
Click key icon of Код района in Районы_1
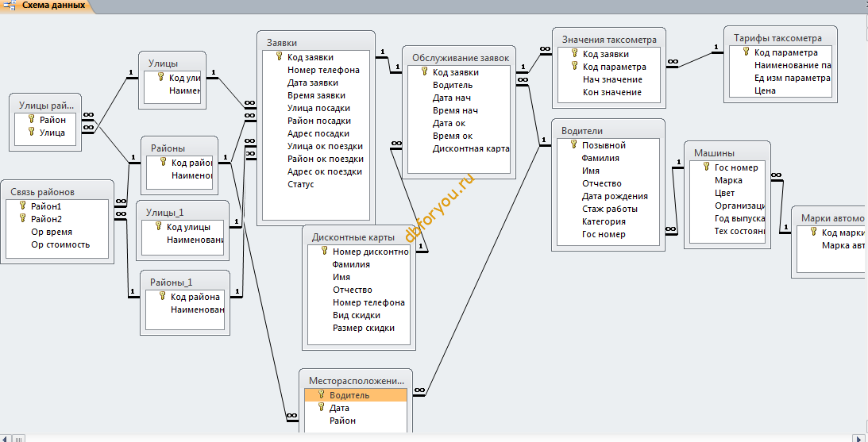(x=163, y=297)
